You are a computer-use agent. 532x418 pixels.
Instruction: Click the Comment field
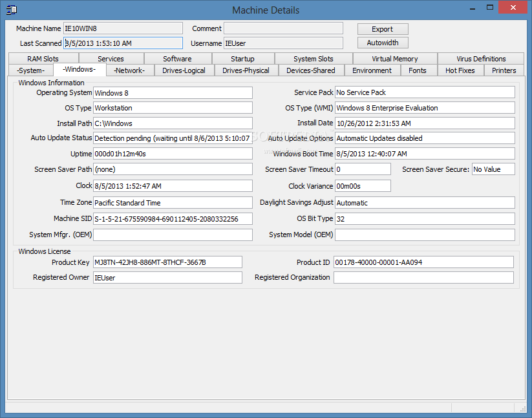point(283,28)
